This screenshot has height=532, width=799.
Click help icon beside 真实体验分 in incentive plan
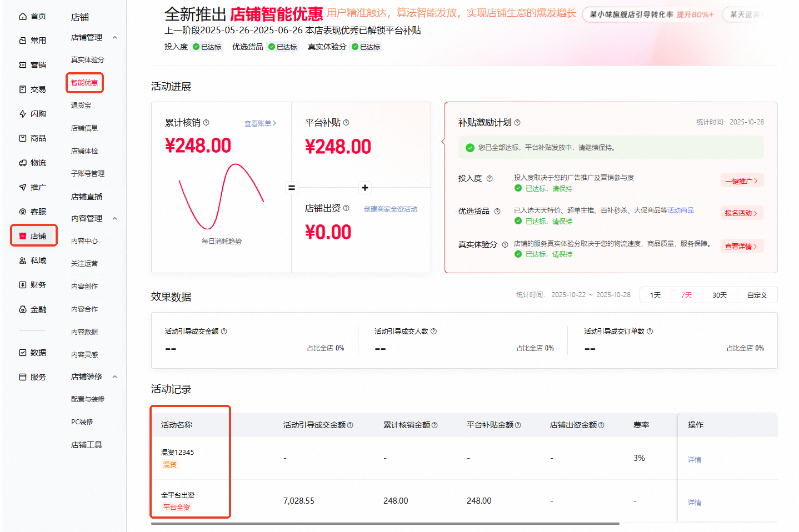point(505,245)
